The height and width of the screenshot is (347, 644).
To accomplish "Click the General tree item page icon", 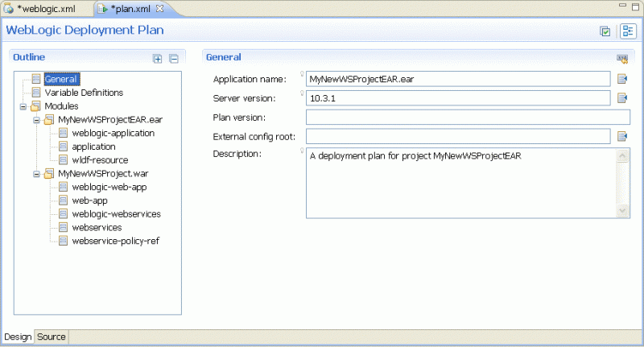I will 36,79.
